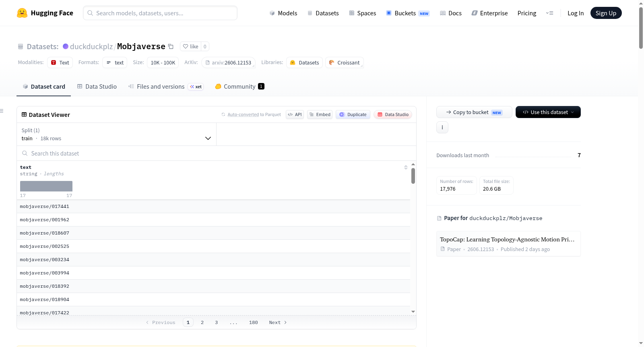Image resolution: width=644 pixels, height=347 pixels.
Task: Select row mobjaverse/018904
Action: coord(213,299)
